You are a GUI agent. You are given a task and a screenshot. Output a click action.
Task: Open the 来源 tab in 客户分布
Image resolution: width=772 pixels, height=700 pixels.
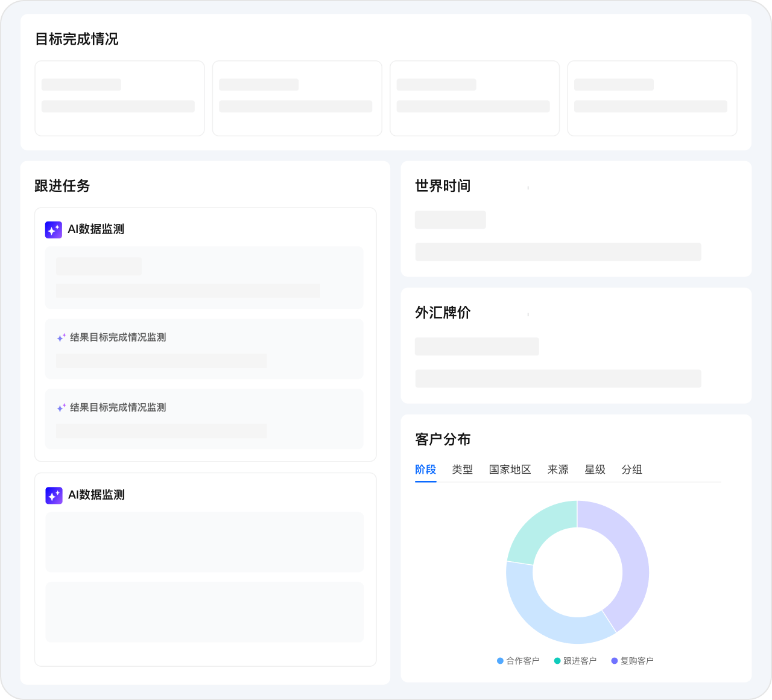558,469
